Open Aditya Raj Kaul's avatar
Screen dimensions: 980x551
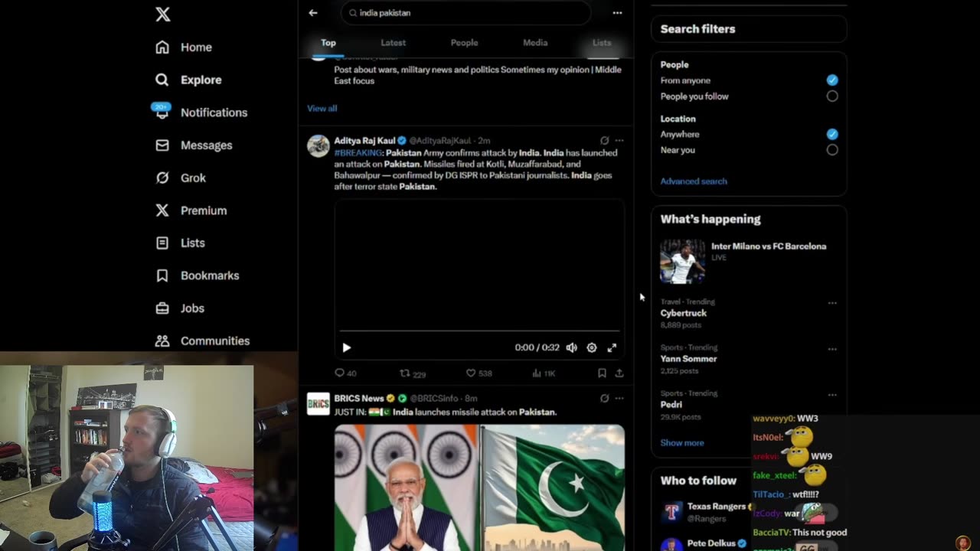[x=318, y=145]
